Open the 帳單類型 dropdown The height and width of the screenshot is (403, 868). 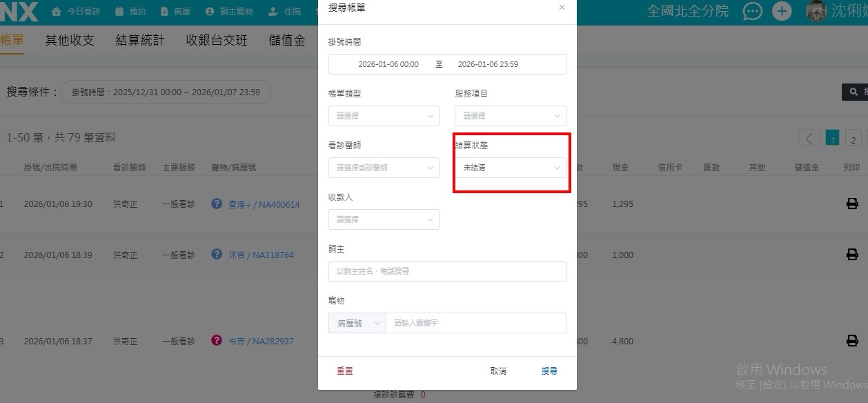coord(384,116)
